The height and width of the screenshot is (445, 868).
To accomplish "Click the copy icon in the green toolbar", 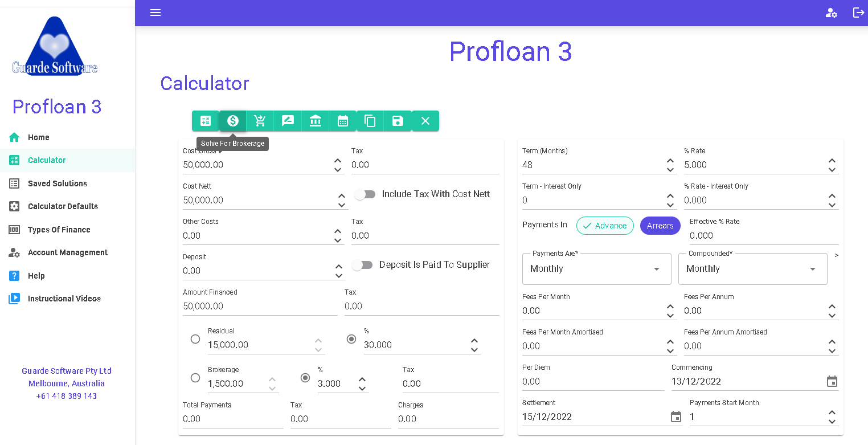I will [370, 121].
